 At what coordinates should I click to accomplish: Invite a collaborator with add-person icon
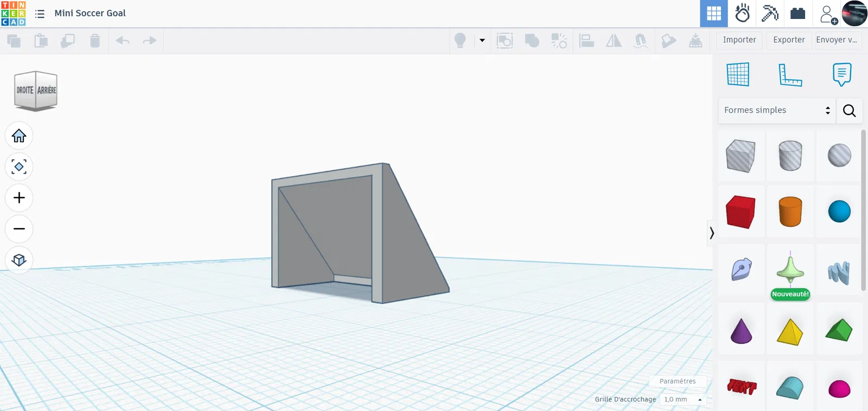(x=828, y=14)
